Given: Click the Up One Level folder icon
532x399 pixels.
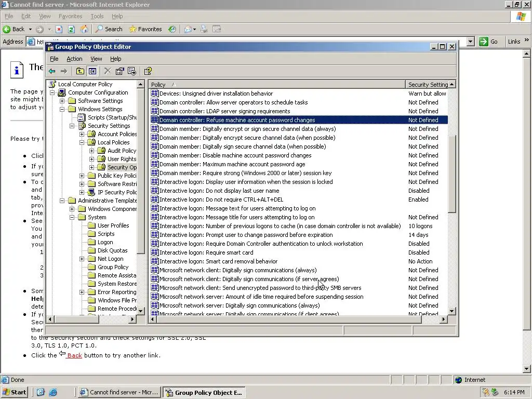Looking at the screenshot, I should [80, 71].
